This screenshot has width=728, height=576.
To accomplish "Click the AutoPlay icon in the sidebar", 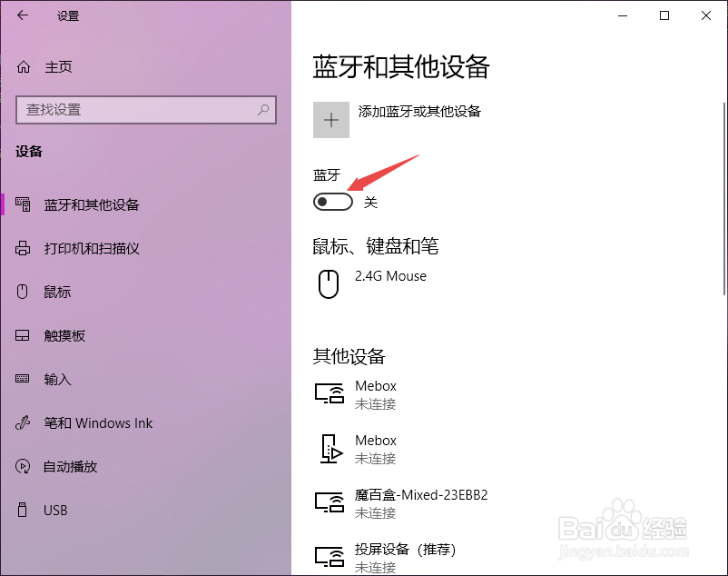I will (x=22, y=466).
